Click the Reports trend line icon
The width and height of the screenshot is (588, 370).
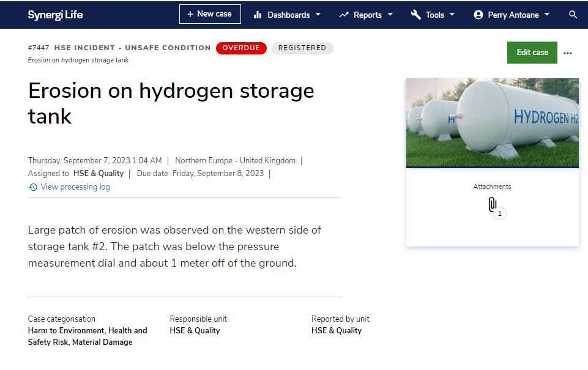click(344, 15)
